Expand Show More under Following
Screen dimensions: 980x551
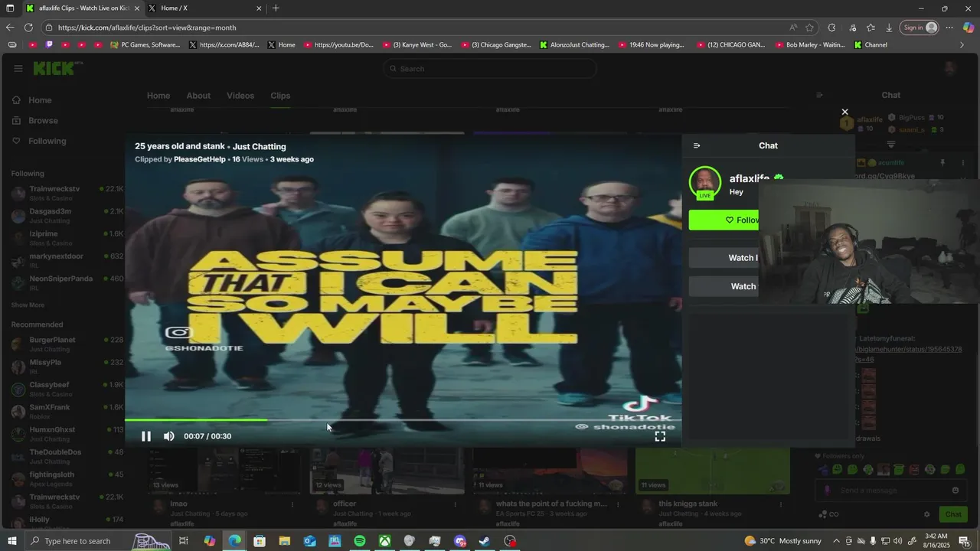[x=28, y=305]
